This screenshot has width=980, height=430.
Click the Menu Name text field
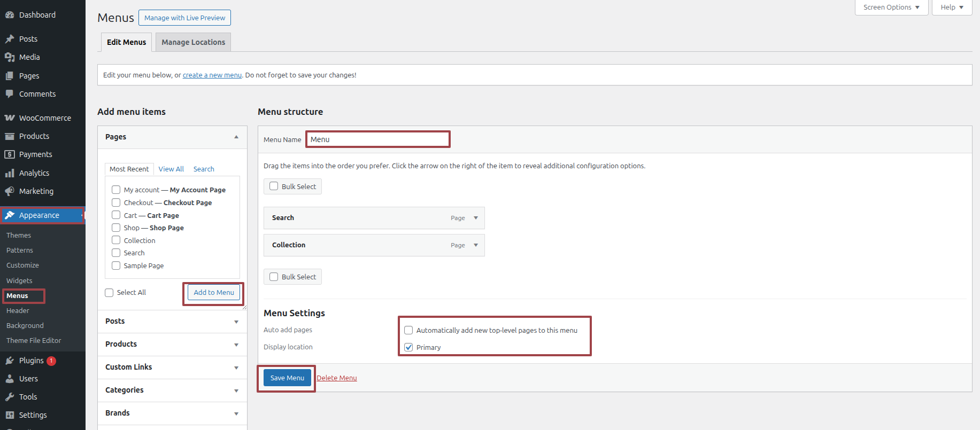click(378, 139)
